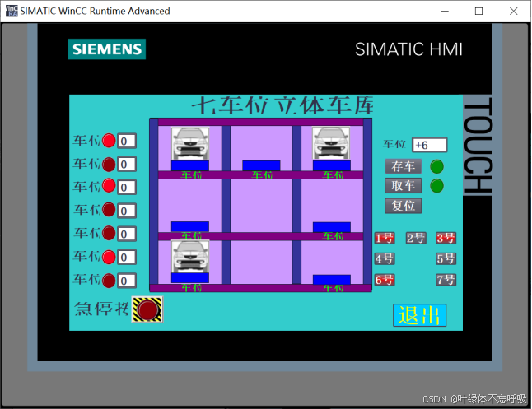The height and width of the screenshot is (409, 532).
Task: Click the 车位 input field showing +6
Action: [430, 145]
